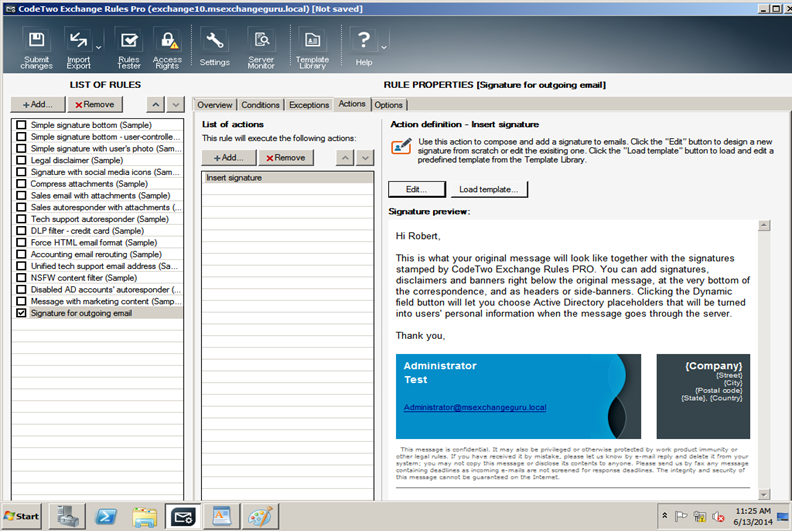
Task: Click the Action Center flag tray icon
Action: pyautogui.click(x=681, y=516)
